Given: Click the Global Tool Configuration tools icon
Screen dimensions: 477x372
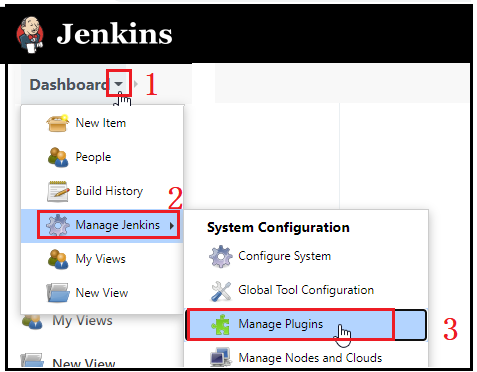Looking at the screenshot, I should tap(221, 290).
